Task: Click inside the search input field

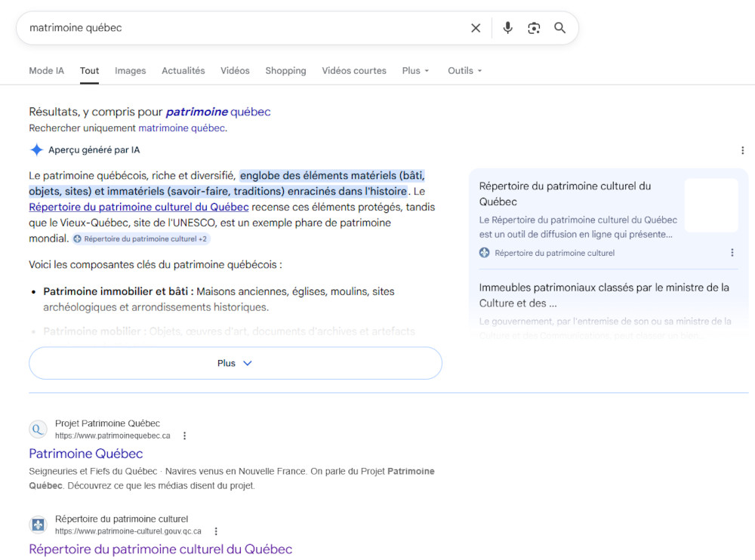Action: [x=242, y=28]
